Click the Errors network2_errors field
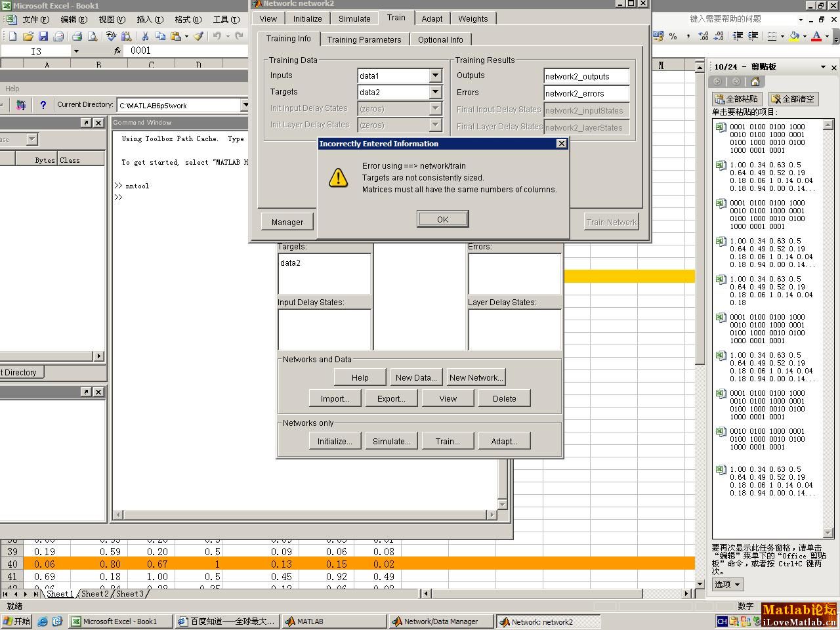The width and height of the screenshot is (840, 630). [x=587, y=93]
